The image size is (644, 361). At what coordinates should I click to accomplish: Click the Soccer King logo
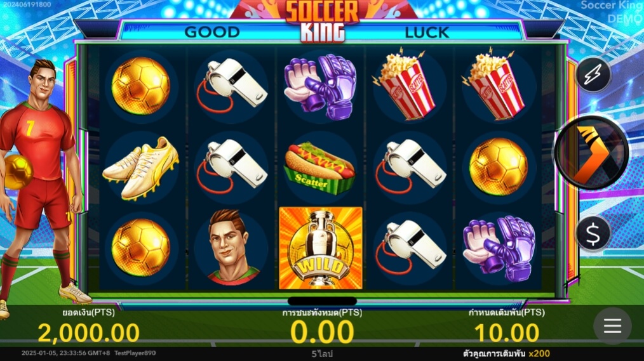(323, 20)
